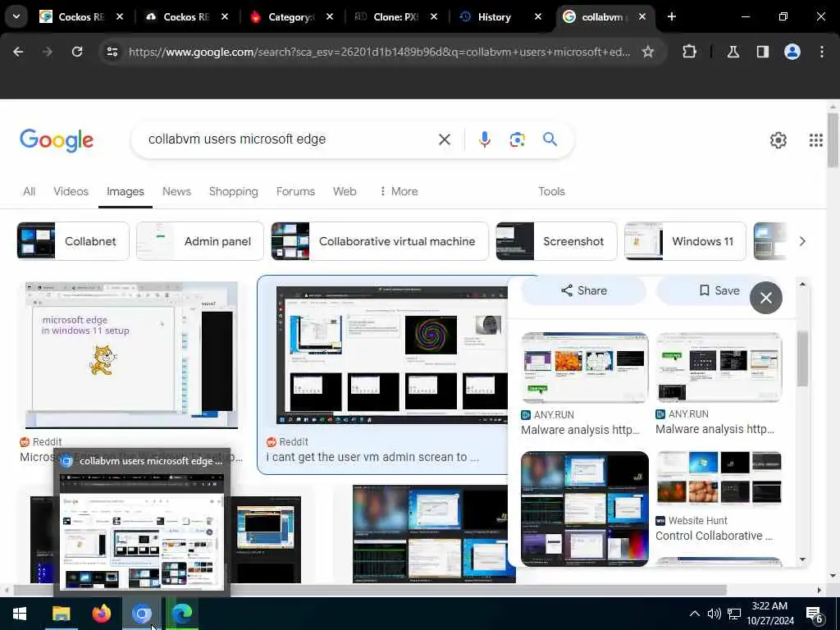840x630 pixels.
Task: Filter images by Windows 11 chip
Action: pyautogui.click(x=685, y=241)
